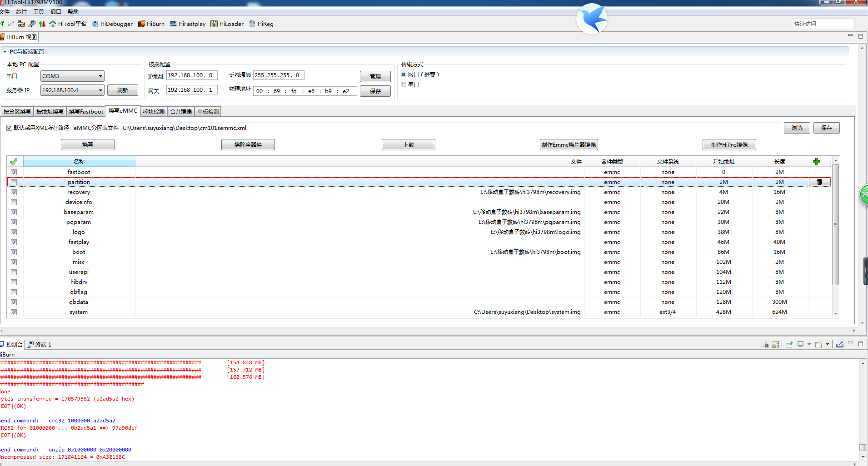This screenshot has width=868, height=466.
Task: Click 制作HiPro镜像 button
Action: click(729, 144)
